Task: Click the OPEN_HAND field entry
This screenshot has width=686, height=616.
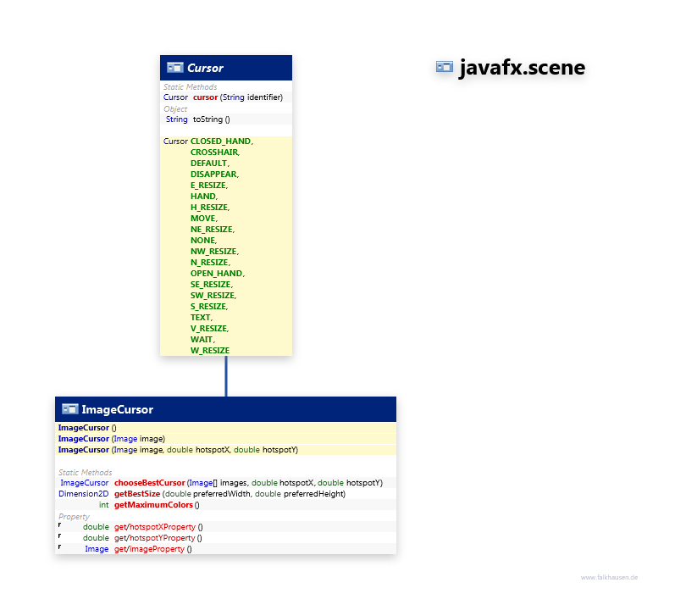Action: [x=217, y=274]
